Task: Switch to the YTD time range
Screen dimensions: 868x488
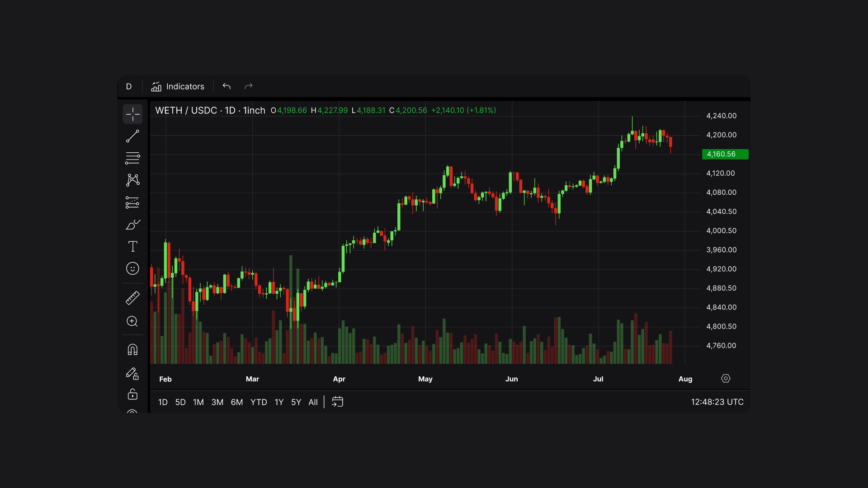Action: pyautogui.click(x=259, y=402)
